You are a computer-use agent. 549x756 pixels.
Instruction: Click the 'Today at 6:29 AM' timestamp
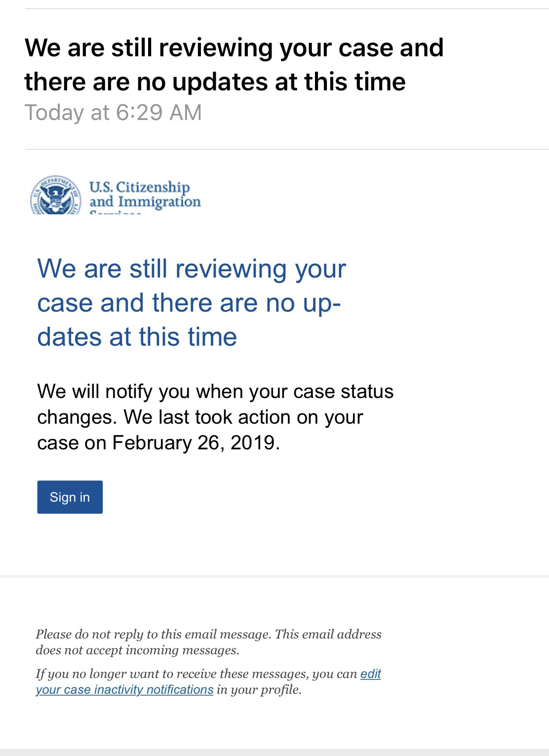[113, 113]
